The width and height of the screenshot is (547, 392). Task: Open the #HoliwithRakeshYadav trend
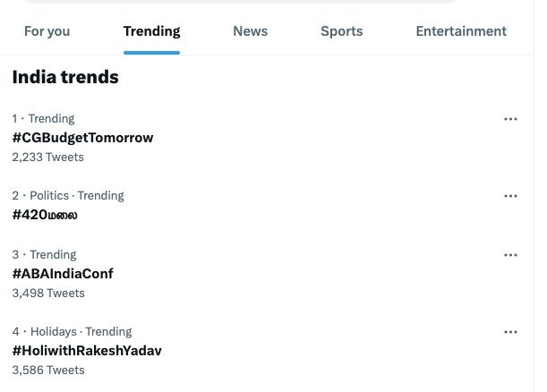[87, 351]
